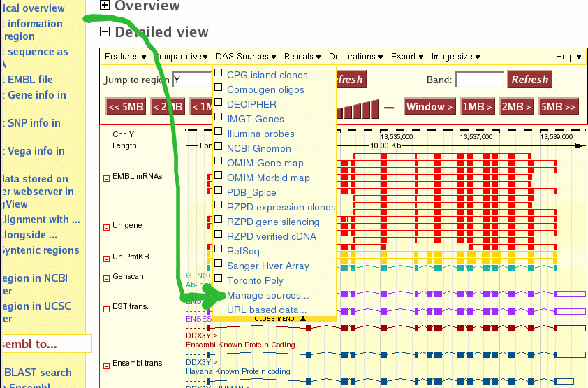Check the CPG island clones checkbox
The height and width of the screenshot is (388, 588).
[x=219, y=73]
